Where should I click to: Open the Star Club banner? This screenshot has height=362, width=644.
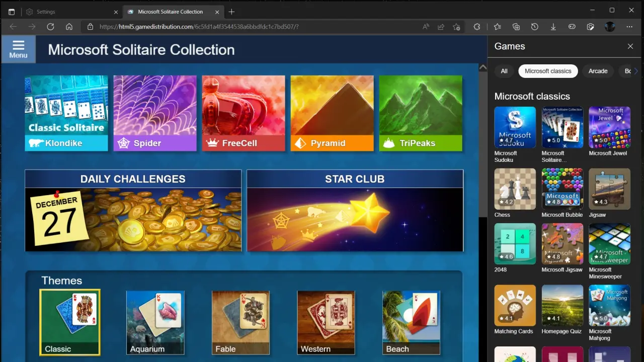[355, 211]
